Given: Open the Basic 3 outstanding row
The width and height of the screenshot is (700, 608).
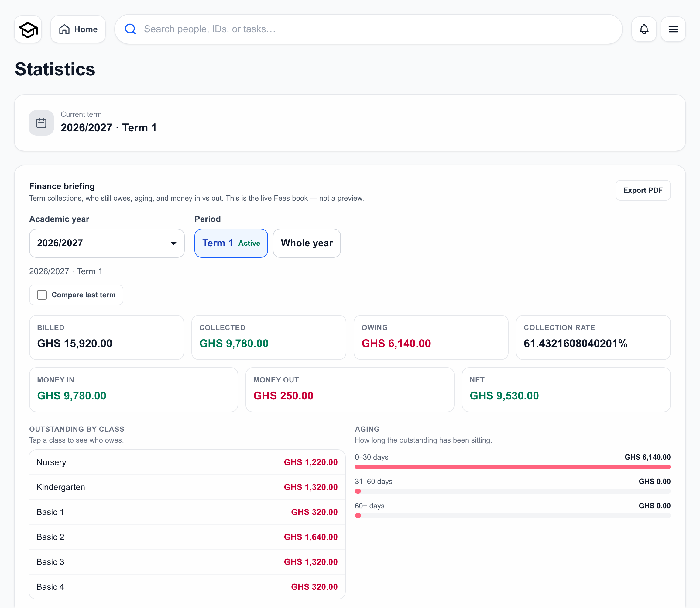Looking at the screenshot, I should pyautogui.click(x=187, y=562).
